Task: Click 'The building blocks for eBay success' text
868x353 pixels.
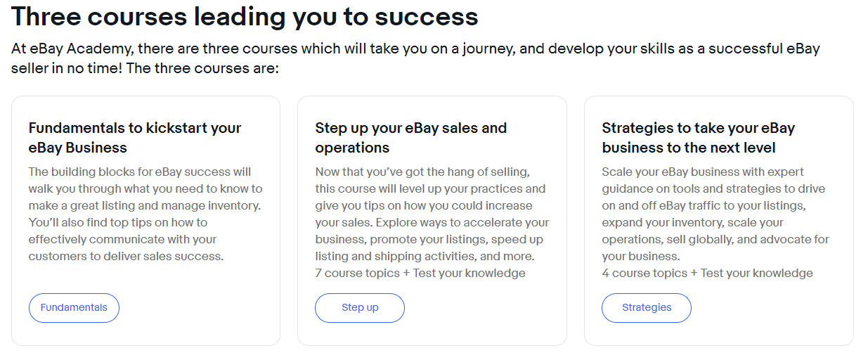Action: pyautogui.click(x=140, y=172)
